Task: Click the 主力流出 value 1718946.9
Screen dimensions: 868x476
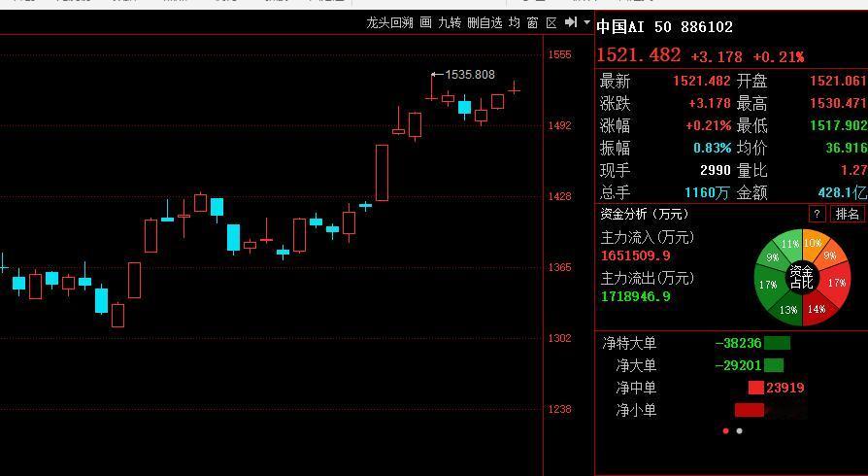Action: 636,296
